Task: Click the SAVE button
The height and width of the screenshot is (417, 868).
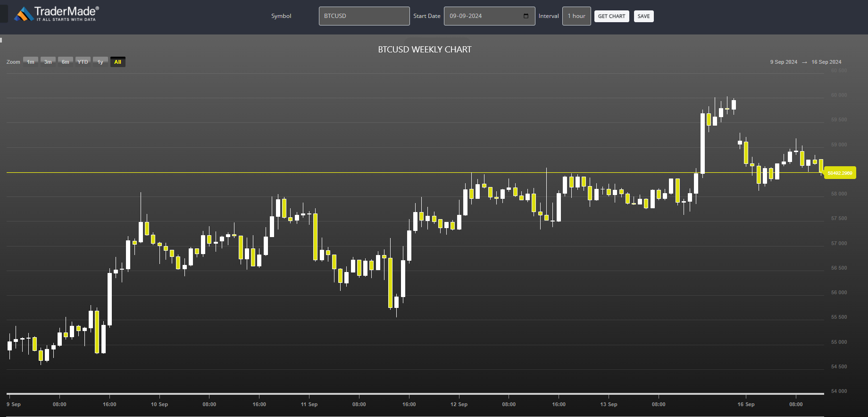Action: click(643, 17)
